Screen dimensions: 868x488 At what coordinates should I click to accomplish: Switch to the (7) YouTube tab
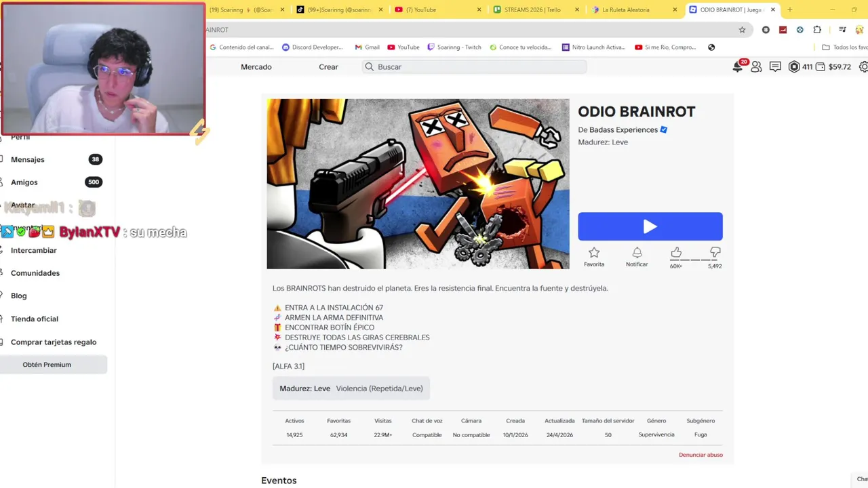click(437, 9)
